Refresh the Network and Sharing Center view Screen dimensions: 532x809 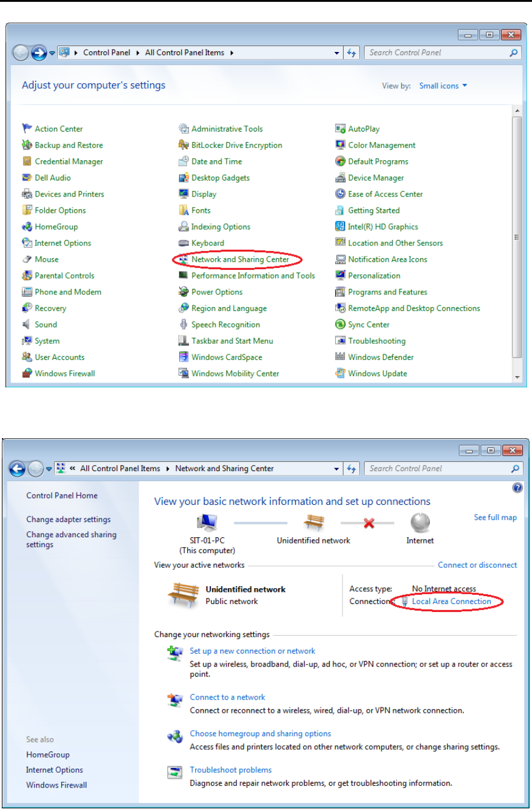coord(352,469)
